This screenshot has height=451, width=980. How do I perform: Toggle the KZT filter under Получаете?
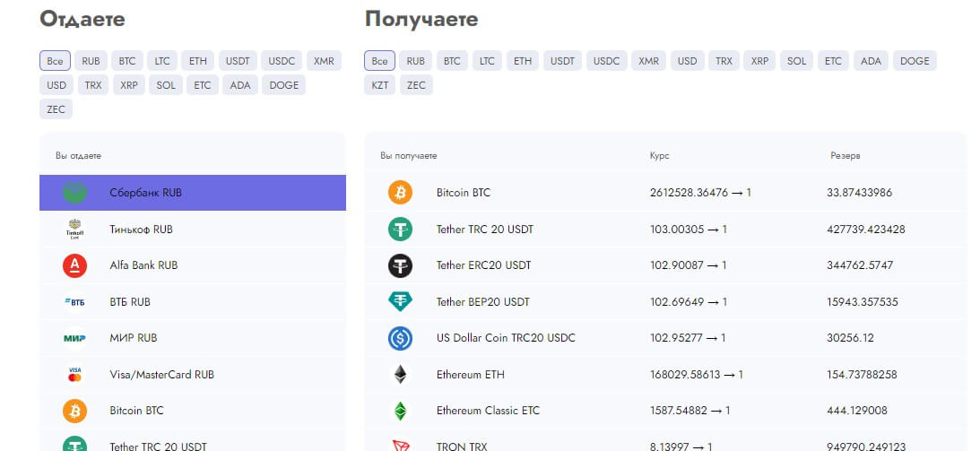tap(379, 85)
